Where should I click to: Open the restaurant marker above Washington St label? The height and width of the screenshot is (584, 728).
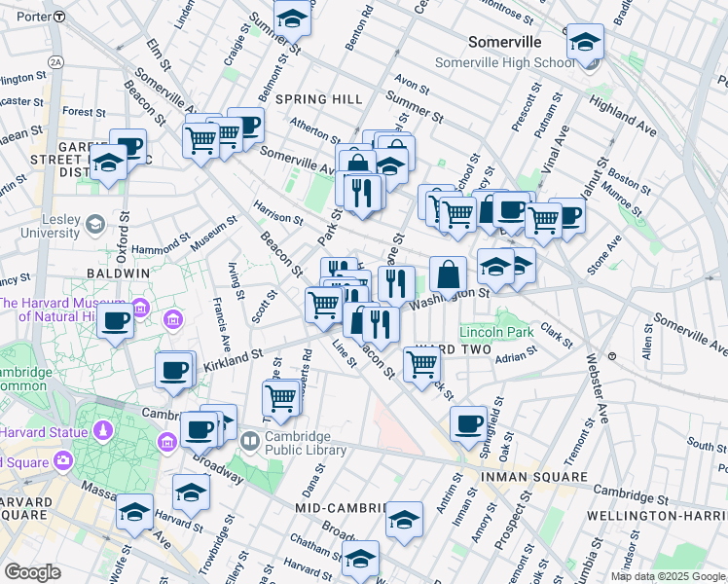tap(396, 283)
